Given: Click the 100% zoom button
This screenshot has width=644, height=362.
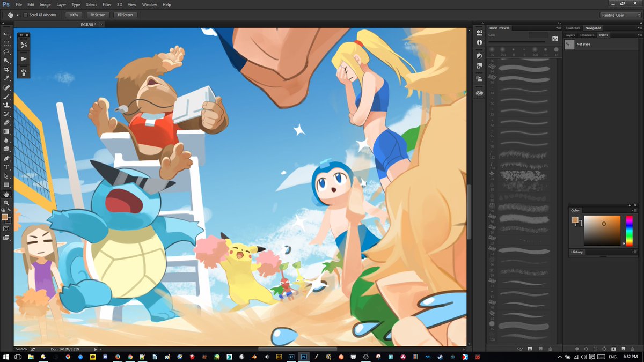Looking at the screenshot, I should (x=75, y=15).
